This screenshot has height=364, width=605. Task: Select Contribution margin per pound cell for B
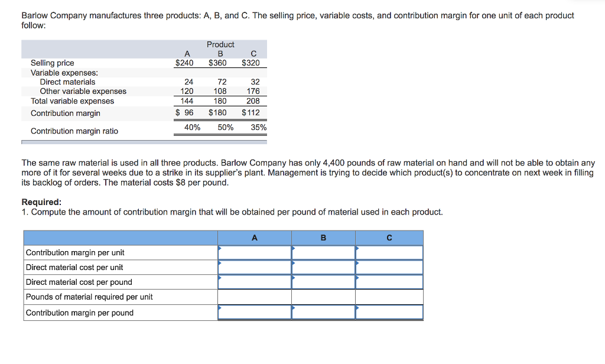[323, 312]
